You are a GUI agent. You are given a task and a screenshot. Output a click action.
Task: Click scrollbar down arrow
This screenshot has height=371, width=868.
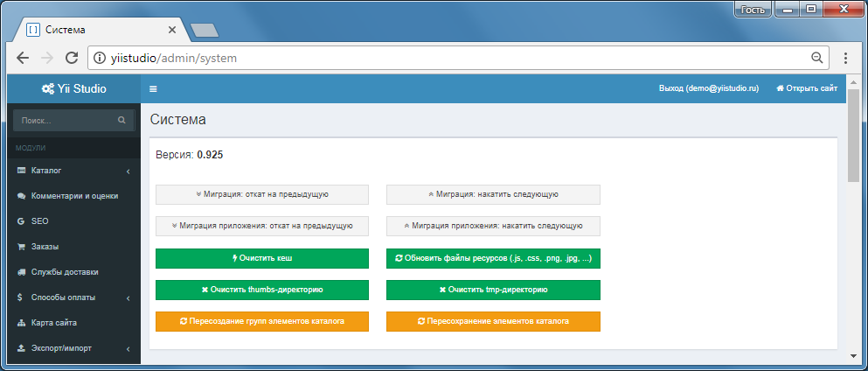point(853,355)
